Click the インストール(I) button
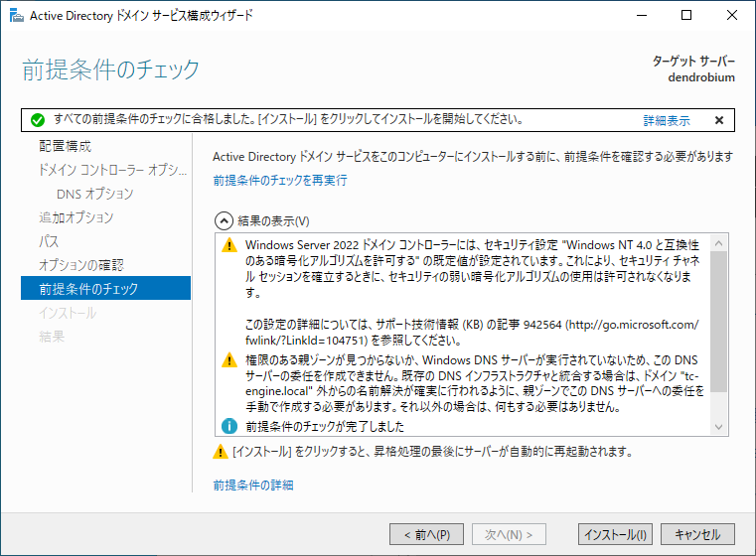The height and width of the screenshot is (556, 756). point(615,534)
